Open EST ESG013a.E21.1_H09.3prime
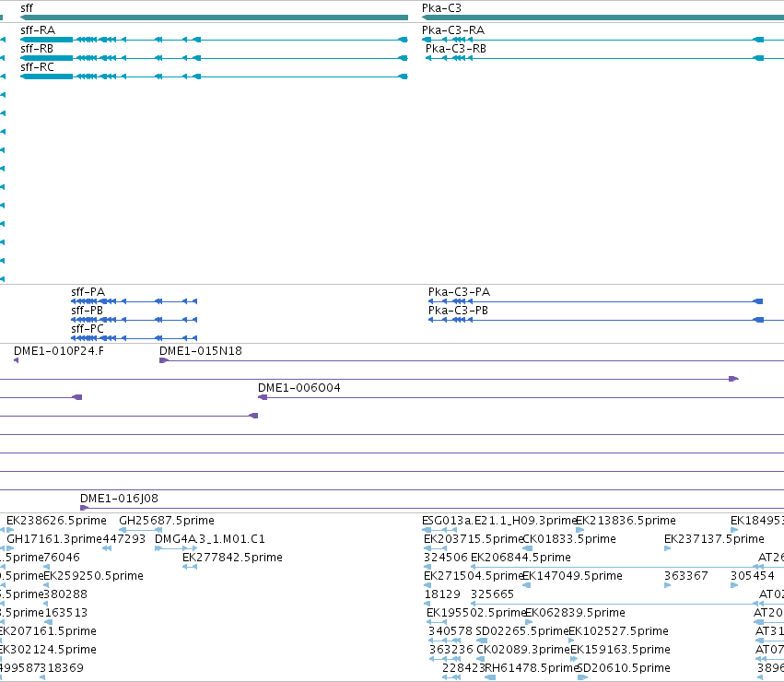This screenshot has width=784, height=682. click(x=499, y=521)
